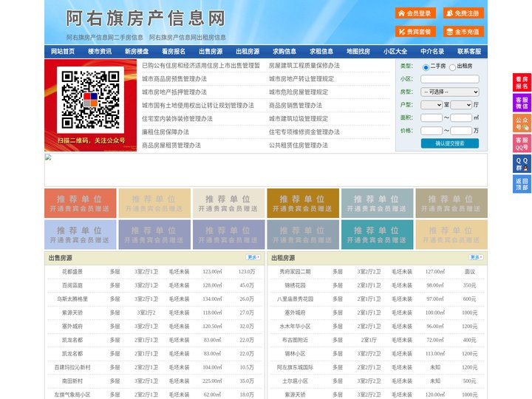Expand the 房型 可选择 dropdown
This screenshot has height=399, width=532.
(450, 92)
